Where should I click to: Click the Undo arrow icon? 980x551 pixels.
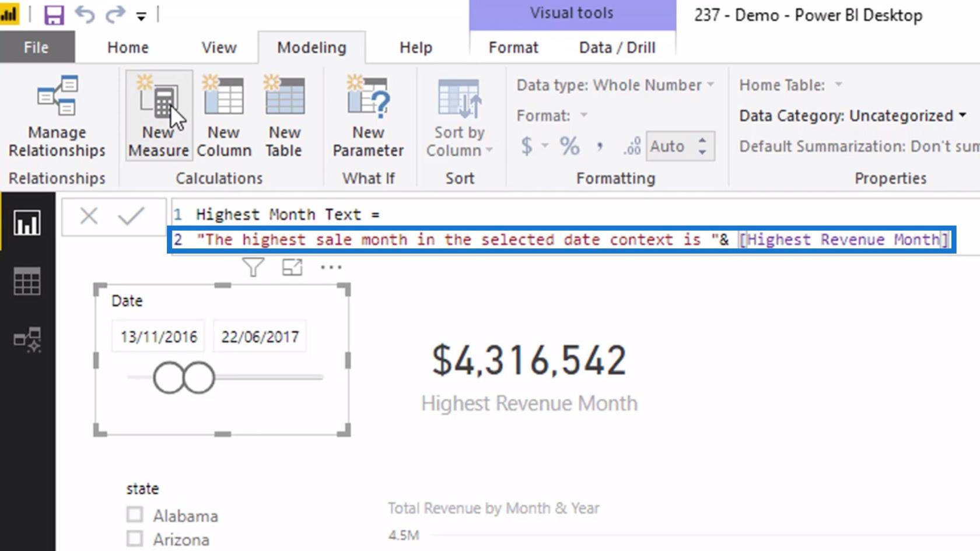pyautogui.click(x=85, y=14)
